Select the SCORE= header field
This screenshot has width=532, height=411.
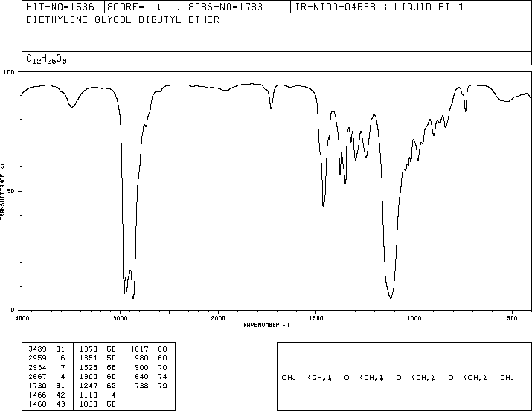pos(144,7)
